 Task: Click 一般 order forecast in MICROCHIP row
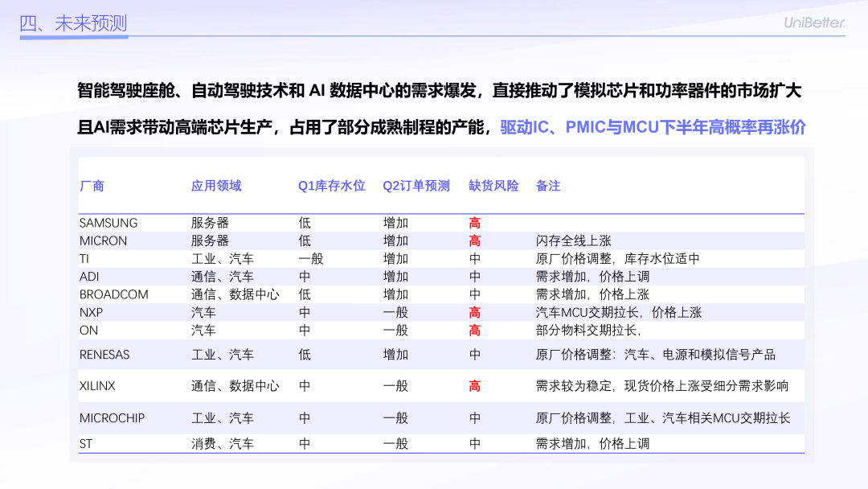[395, 418]
